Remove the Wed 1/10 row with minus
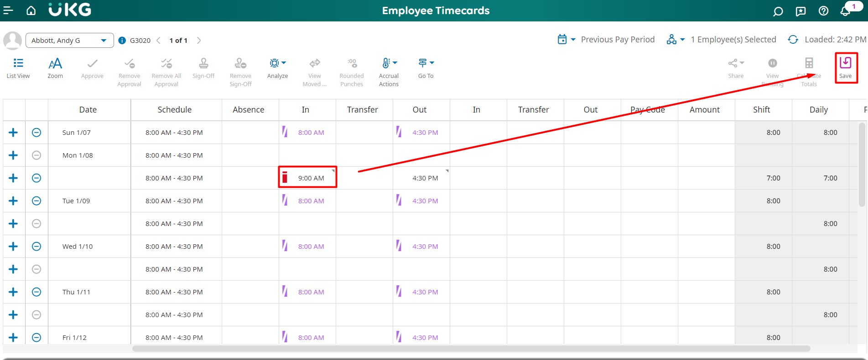Screen dimensions: 868x360 click(36, 247)
